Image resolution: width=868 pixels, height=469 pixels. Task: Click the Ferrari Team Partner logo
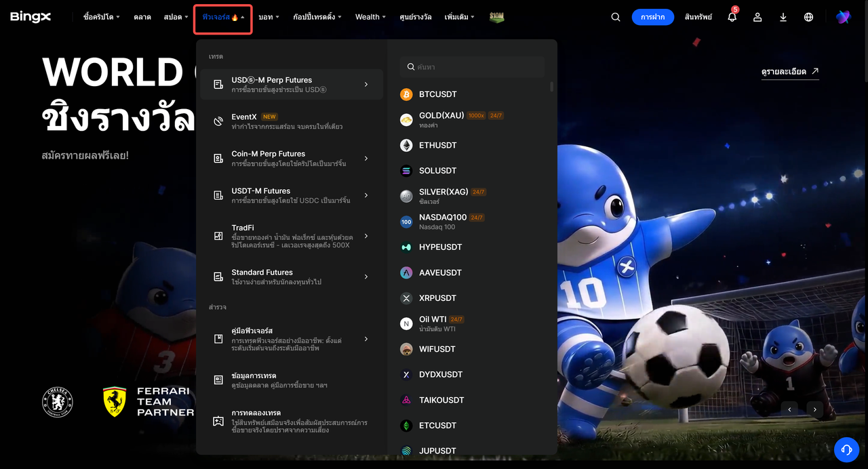pyautogui.click(x=149, y=402)
